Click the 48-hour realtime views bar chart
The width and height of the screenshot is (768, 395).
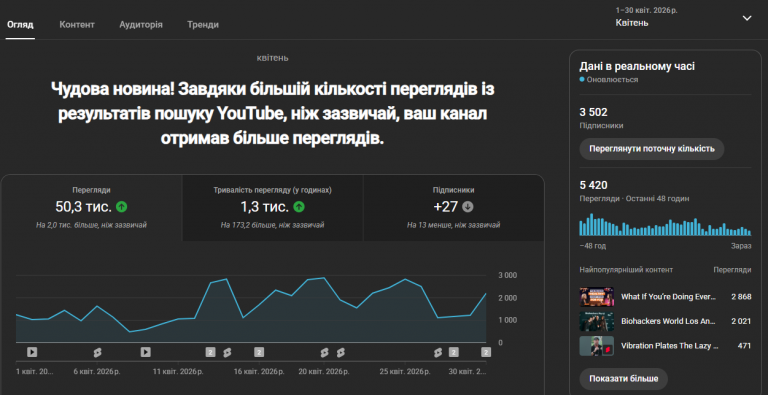665,225
